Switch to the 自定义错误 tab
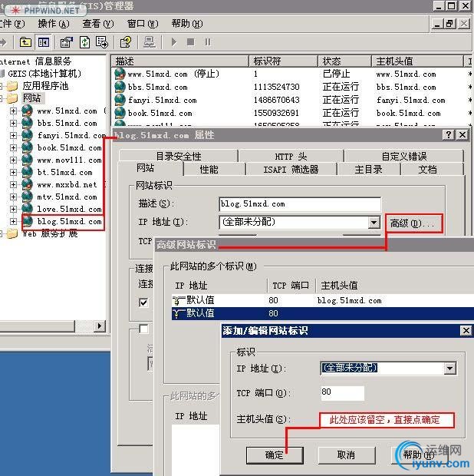 404,156
